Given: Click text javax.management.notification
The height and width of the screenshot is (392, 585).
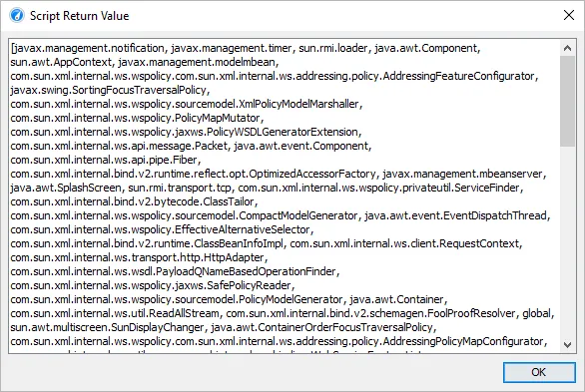Looking at the screenshot, I should [x=88, y=48].
